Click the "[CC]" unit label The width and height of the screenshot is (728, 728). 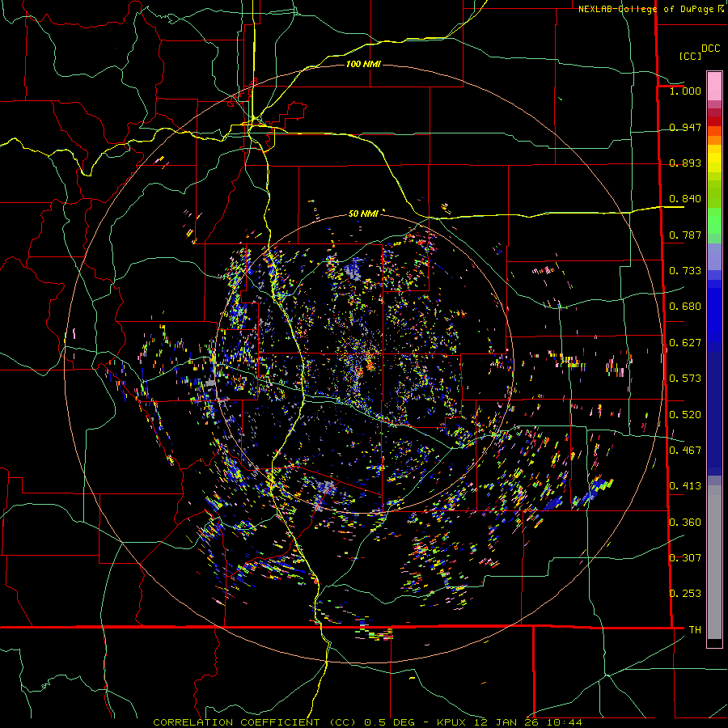[689, 56]
